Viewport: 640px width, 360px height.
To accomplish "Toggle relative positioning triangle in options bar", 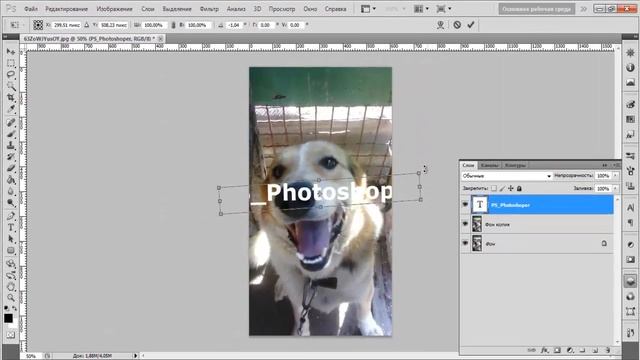I will [87, 25].
